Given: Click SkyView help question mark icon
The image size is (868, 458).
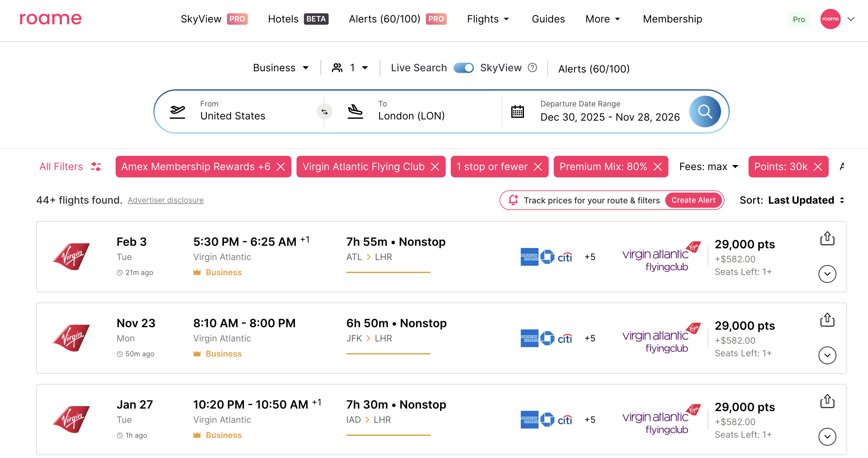Looking at the screenshot, I should [533, 68].
